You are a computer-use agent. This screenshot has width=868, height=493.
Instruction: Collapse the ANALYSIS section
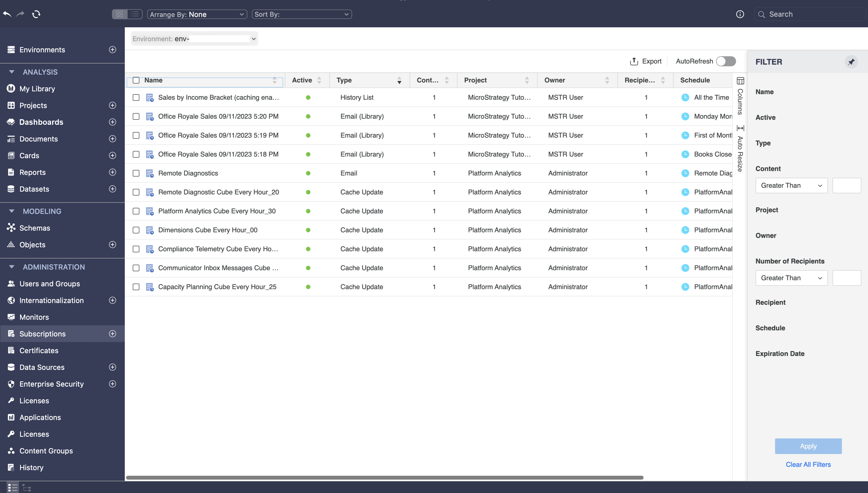12,72
